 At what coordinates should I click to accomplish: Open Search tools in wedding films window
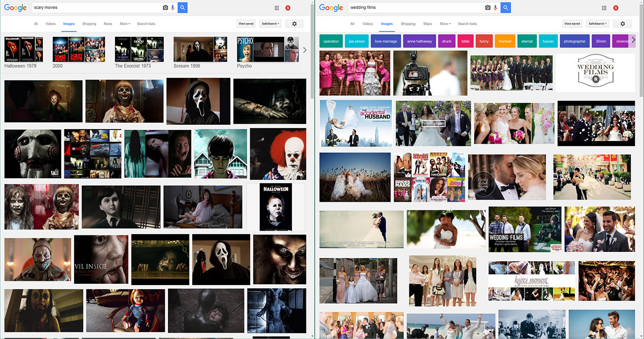(x=467, y=23)
